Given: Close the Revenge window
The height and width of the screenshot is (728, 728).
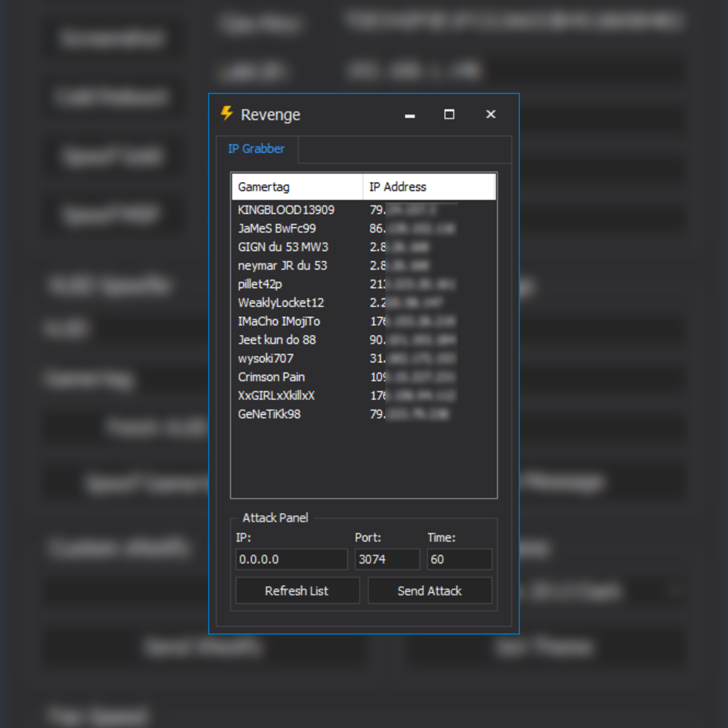Looking at the screenshot, I should [491, 114].
